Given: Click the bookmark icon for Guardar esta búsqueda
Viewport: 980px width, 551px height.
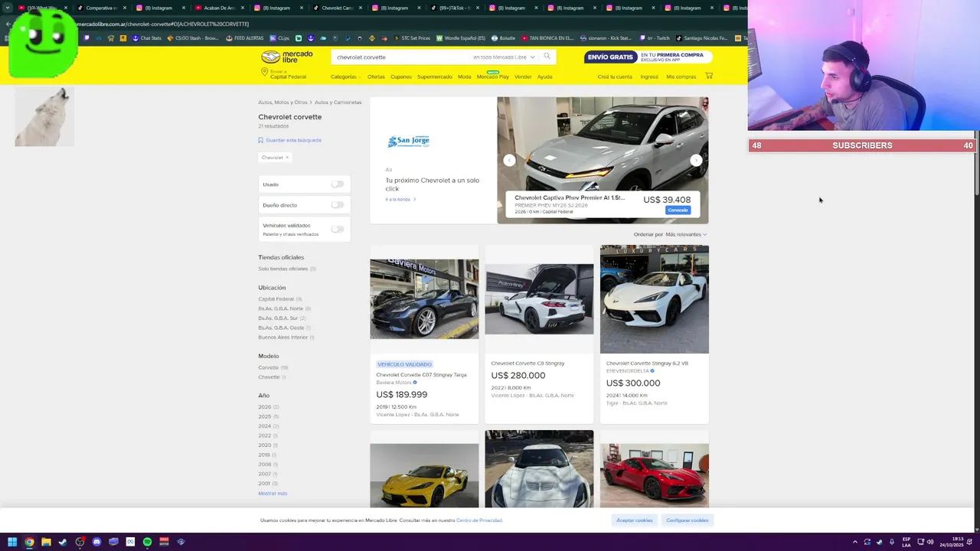Looking at the screenshot, I should point(260,140).
